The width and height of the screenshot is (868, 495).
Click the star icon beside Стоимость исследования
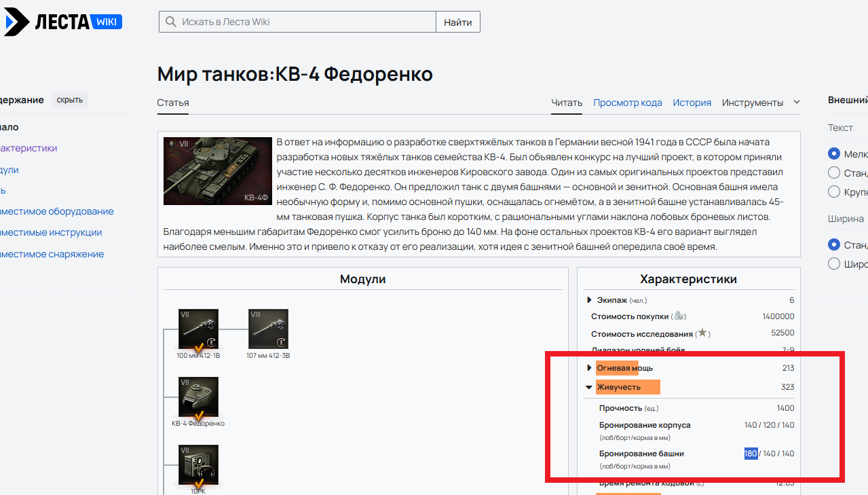click(702, 333)
